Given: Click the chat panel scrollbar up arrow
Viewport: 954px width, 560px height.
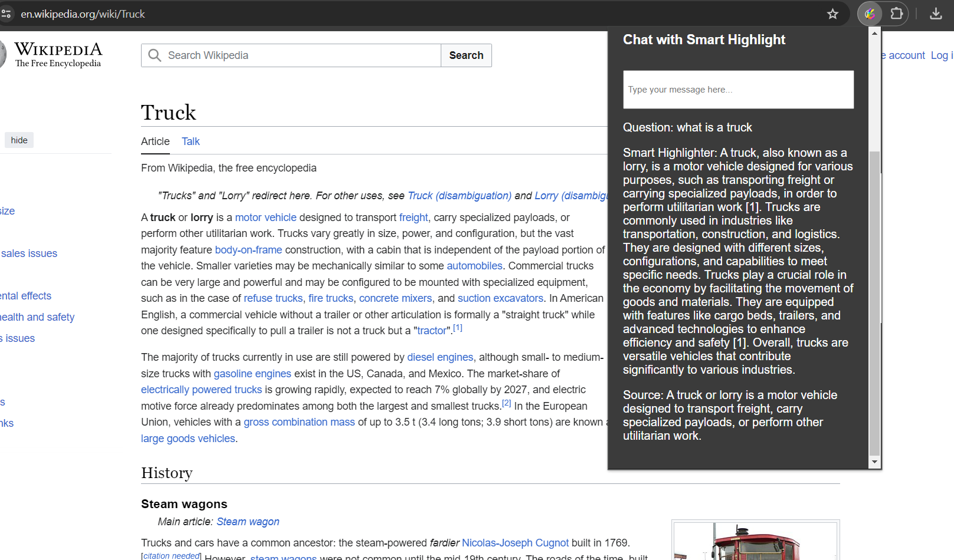Looking at the screenshot, I should tap(874, 34).
